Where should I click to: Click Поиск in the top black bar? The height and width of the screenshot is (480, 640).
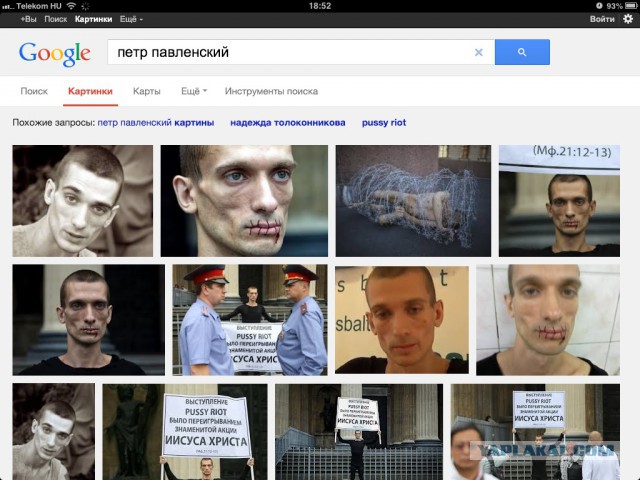(x=56, y=19)
